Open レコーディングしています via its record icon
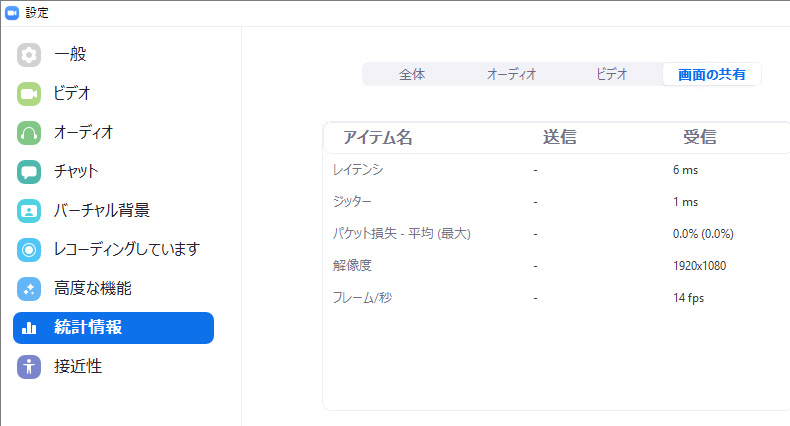The height and width of the screenshot is (426, 790). click(x=29, y=249)
